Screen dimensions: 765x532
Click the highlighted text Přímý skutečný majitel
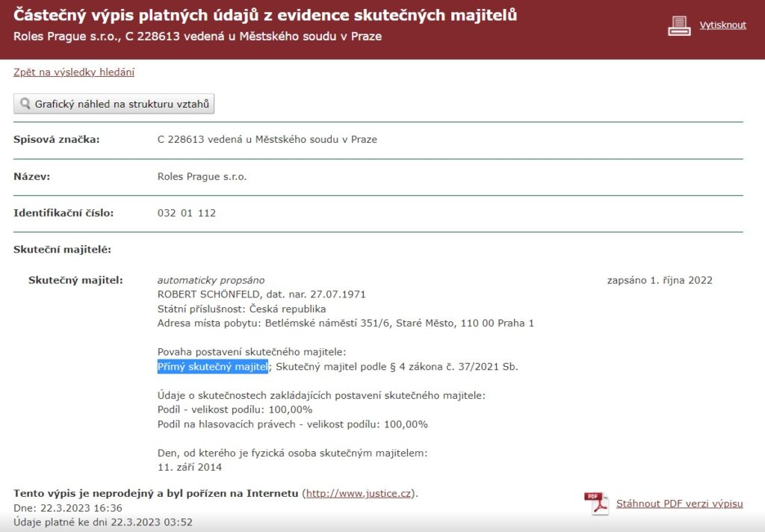(x=212, y=367)
